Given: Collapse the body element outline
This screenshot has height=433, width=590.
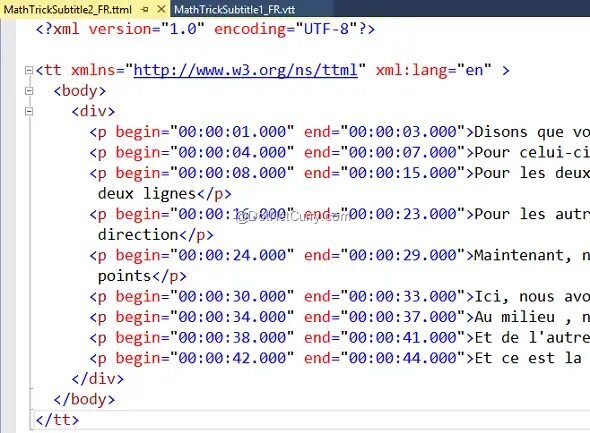Looking at the screenshot, I should (x=29, y=91).
